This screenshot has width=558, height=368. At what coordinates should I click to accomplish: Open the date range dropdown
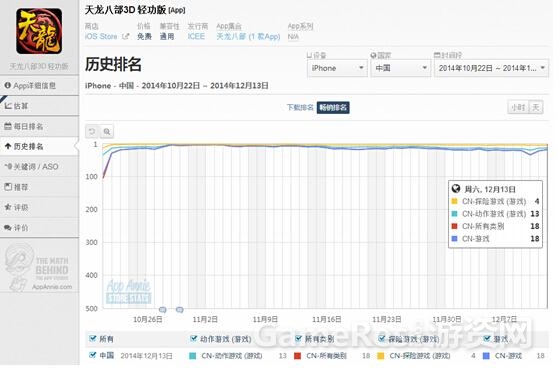click(x=491, y=68)
